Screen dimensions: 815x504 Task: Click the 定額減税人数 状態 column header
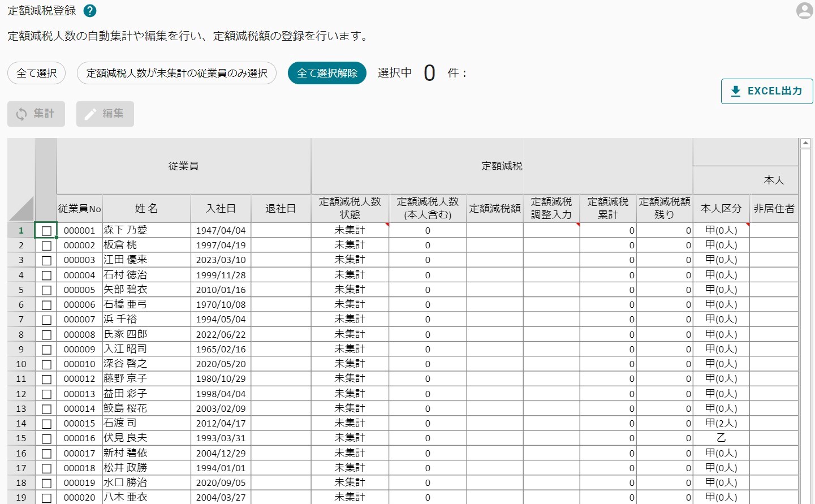click(x=350, y=208)
